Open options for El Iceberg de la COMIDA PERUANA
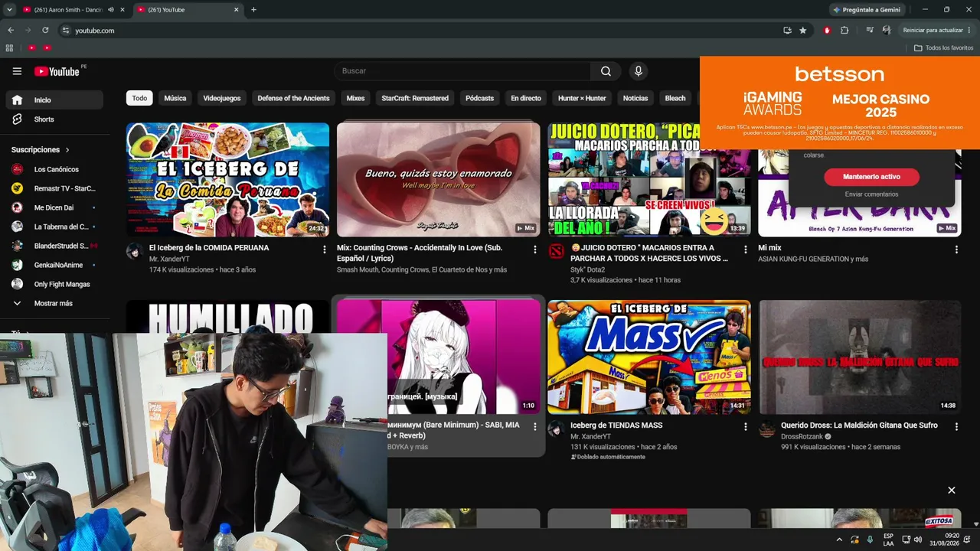Viewport: 980px width, 551px height. pyautogui.click(x=325, y=249)
